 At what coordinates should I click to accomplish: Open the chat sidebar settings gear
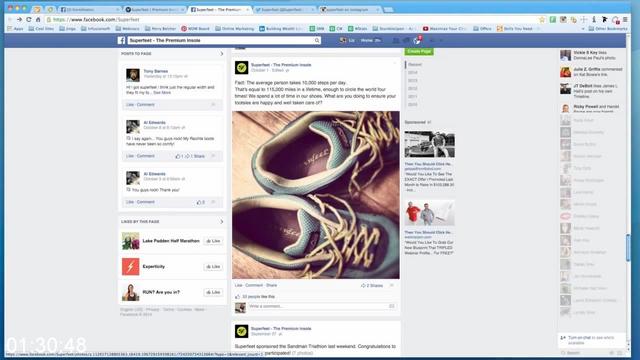612,353
